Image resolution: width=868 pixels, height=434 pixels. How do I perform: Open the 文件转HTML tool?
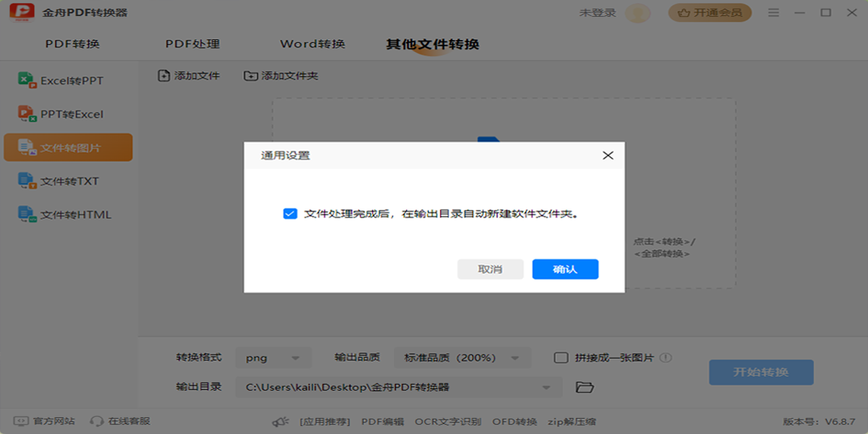(69, 214)
